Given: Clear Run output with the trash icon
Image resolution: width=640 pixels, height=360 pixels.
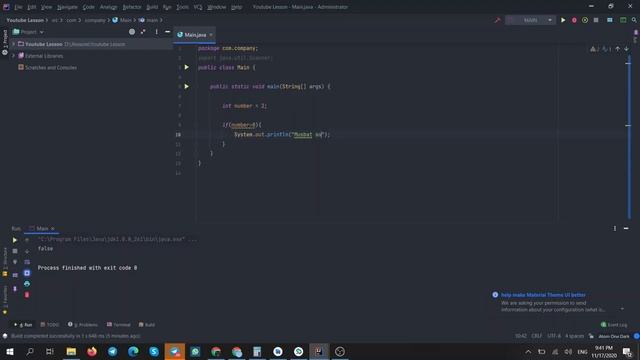Looking at the screenshot, I should [x=27, y=295].
